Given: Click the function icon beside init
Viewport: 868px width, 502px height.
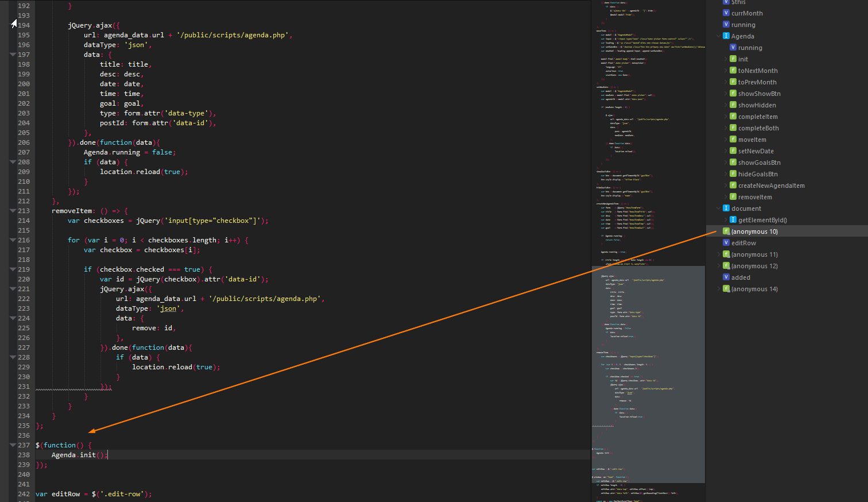Looking at the screenshot, I should tap(734, 59).
